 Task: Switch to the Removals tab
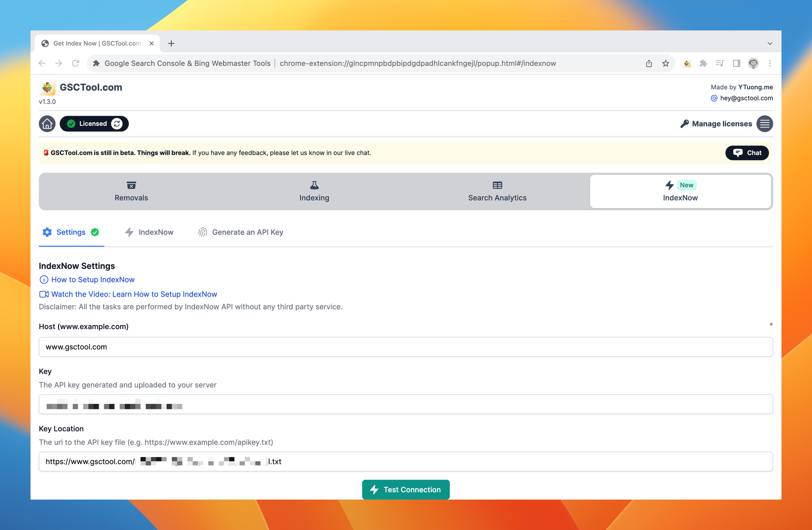131,192
